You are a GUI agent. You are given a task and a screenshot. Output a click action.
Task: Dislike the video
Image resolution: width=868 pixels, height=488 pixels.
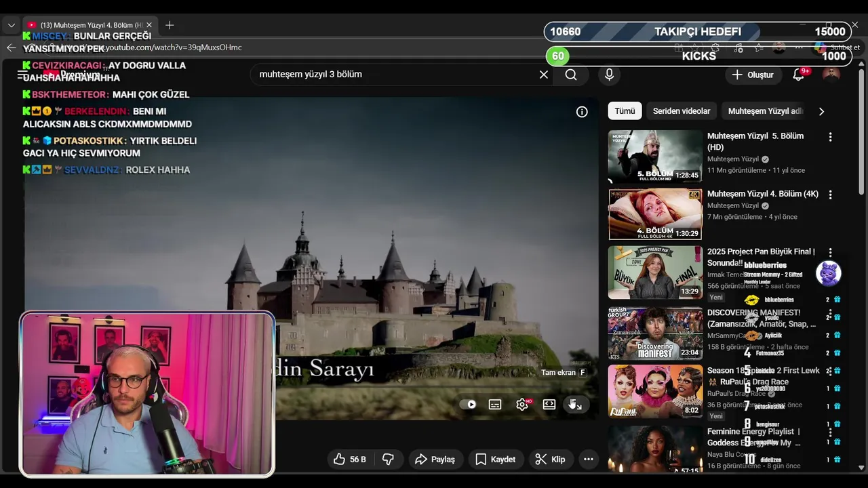[388, 460]
